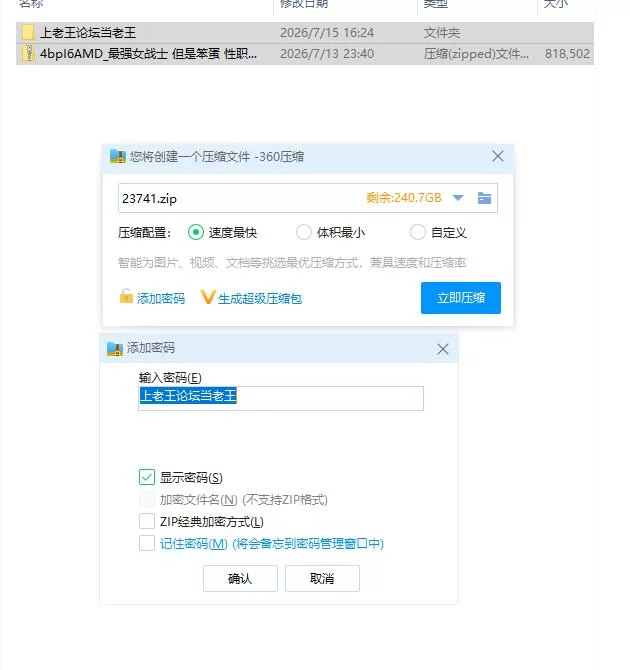The width and height of the screenshot is (630, 670).
Task: Click the 360压缩 logo icon in the 添加密码 title bar
Action: 115,349
